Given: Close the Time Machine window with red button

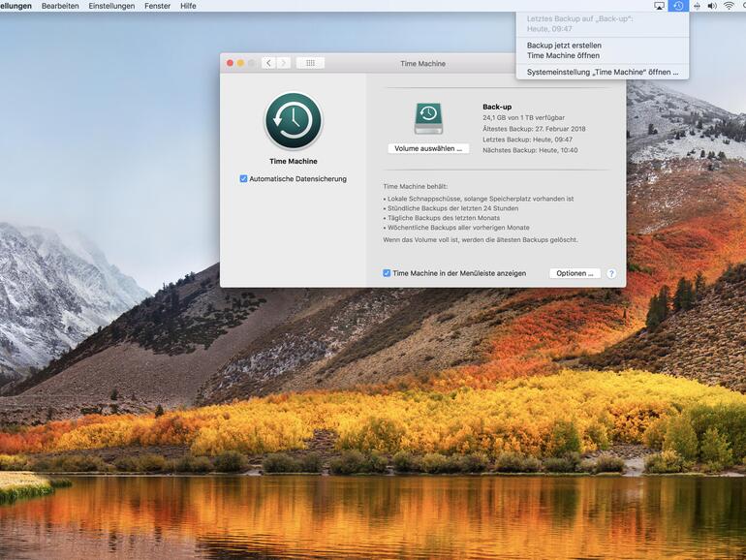Looking at the screenshot, I should pyautogui.click(x=230, y=63).
